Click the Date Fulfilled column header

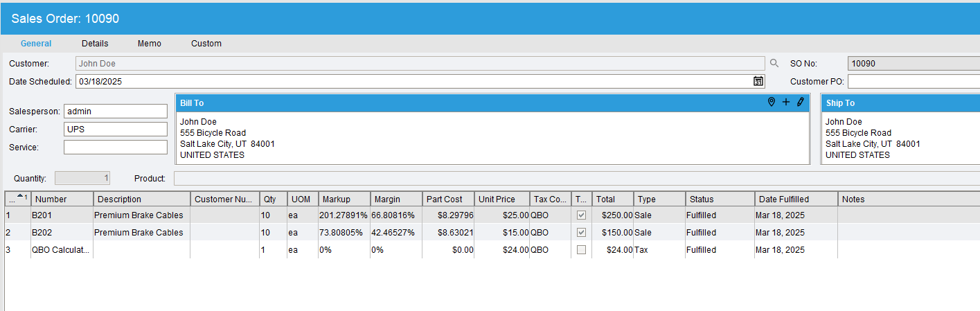tap(796, 199)
